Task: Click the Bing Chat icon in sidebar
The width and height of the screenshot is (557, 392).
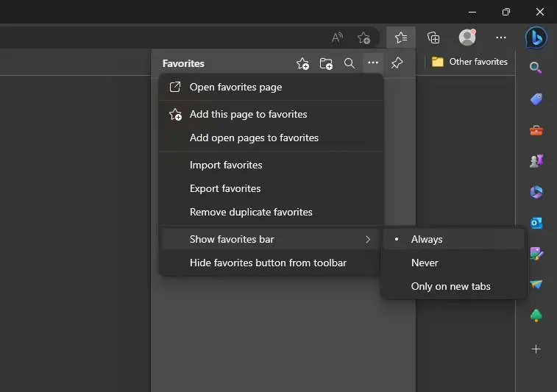Action: click(536, 38)
